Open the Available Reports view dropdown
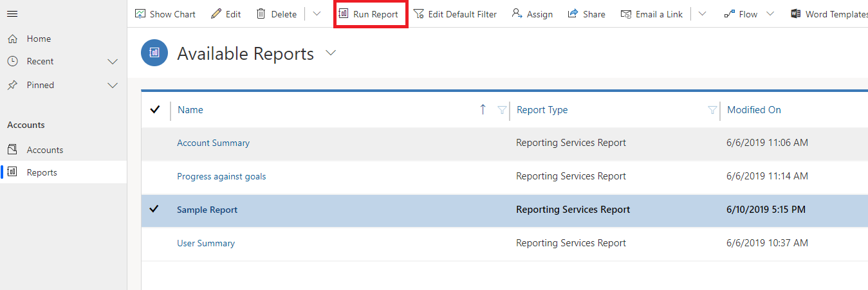868x290 pixels. (331, 53)
